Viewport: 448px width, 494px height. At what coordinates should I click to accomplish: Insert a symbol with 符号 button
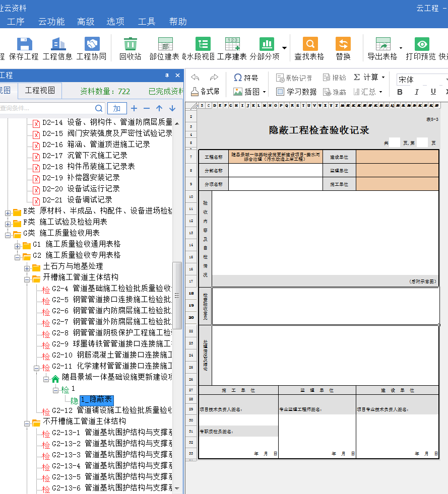(246, 78)
